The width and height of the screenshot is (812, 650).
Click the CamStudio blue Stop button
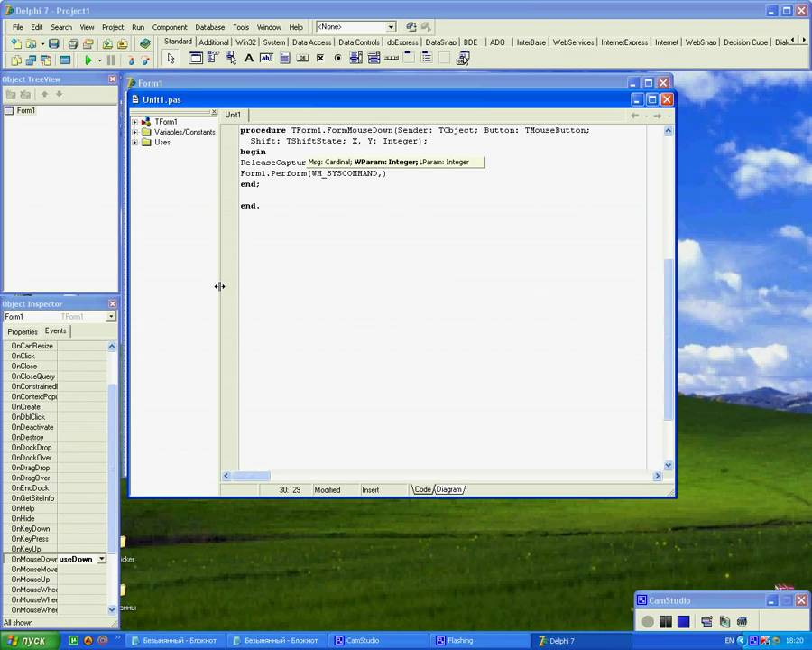click(684, 621)
